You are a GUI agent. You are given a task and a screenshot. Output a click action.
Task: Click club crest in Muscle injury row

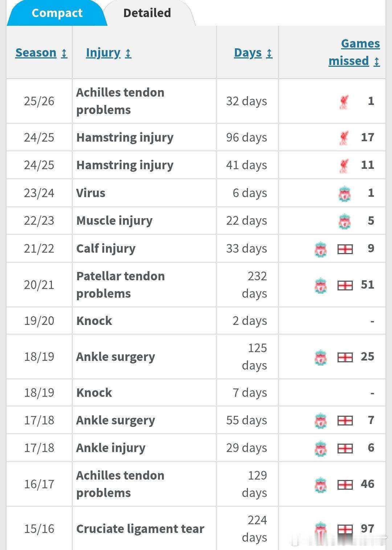tap(344, 221)
